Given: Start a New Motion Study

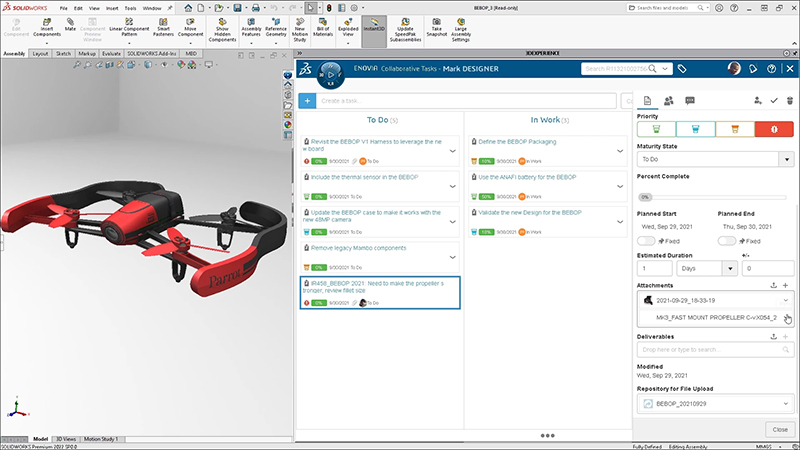Looking at the screenshot, I should pos(300,30).
